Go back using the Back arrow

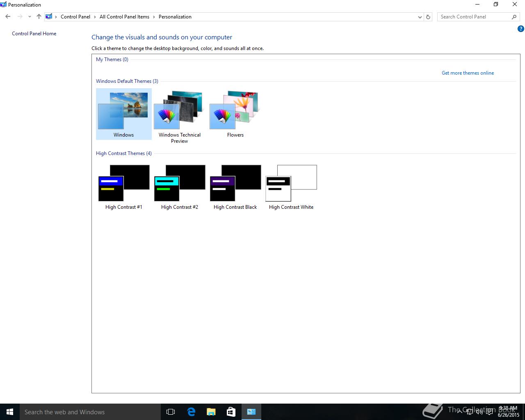(8, 17)
